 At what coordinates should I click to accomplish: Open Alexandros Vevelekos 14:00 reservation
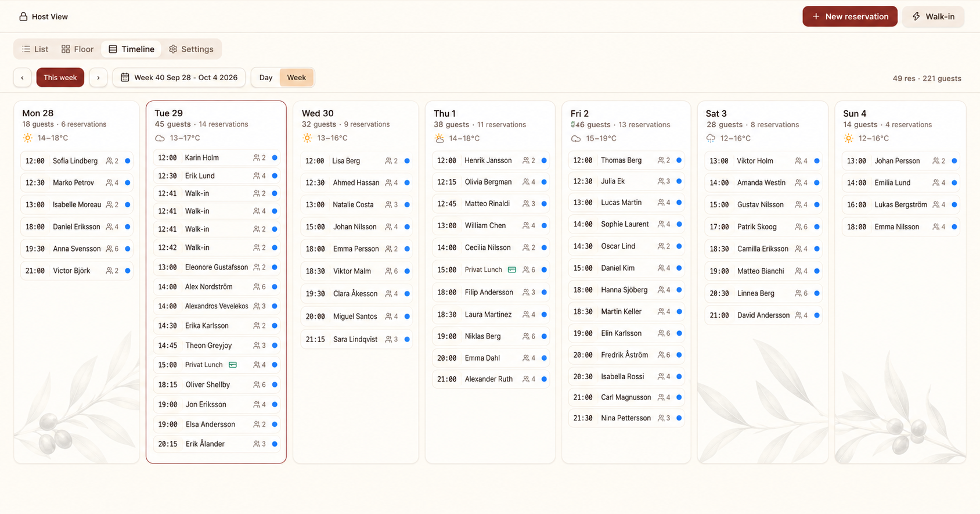click(216, 306)
